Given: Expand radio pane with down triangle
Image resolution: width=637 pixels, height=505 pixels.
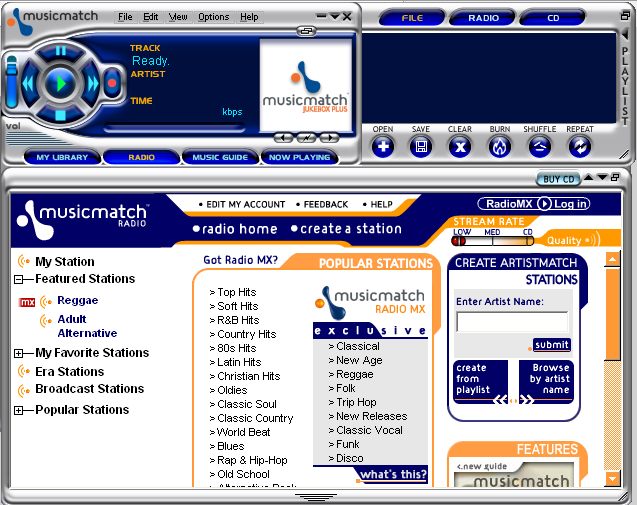Looking at the screenshot, I should coord(602,178).
